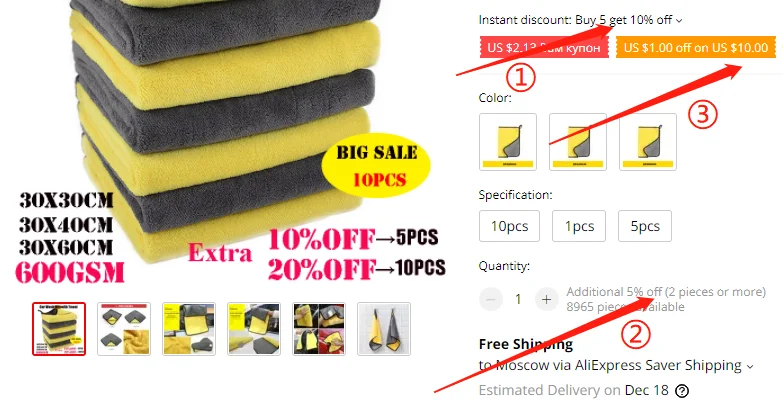Select the 1pcs specification option
783x414 pixels.
pyautogui.click(x=579, y=226)
